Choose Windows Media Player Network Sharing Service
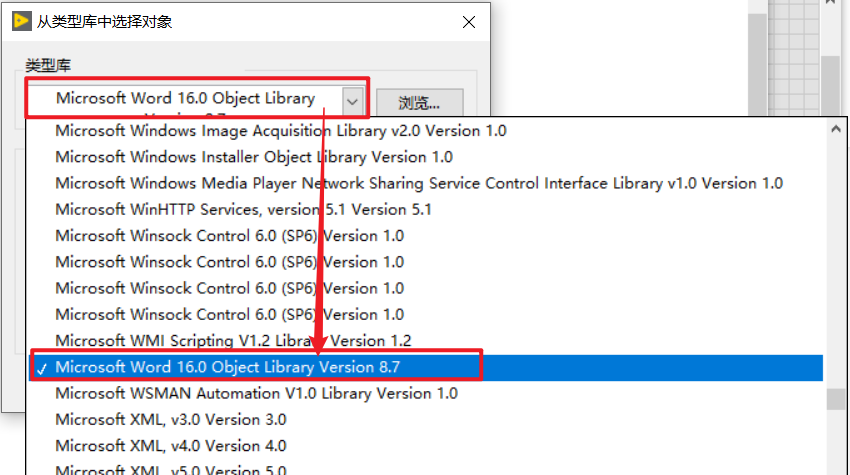Viewport: 850px width, 475px height. [x=419, y=183]
